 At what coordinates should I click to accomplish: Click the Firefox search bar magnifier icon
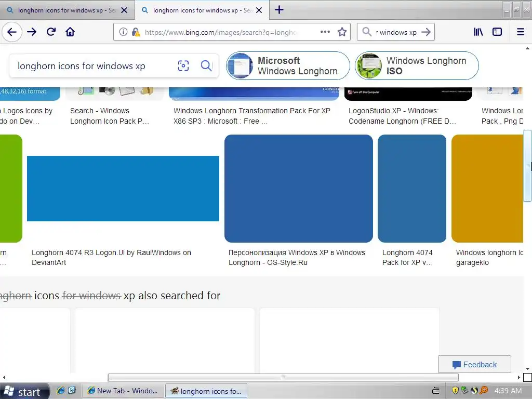367,32
